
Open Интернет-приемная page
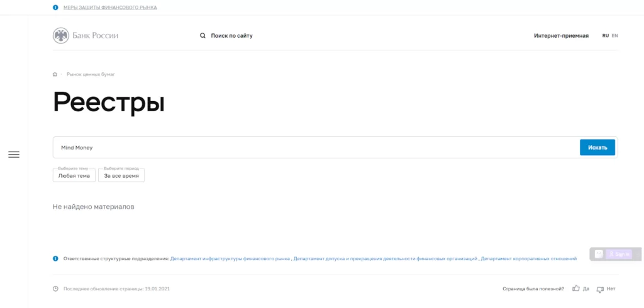(x=561, y=36)
